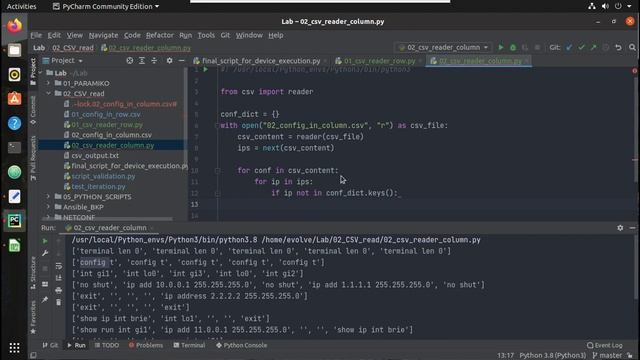The height and width of the screenshot is (360, 640).
Task: Open Terminal from the dock
Action: pyautogui.click(x=14, y=147)
